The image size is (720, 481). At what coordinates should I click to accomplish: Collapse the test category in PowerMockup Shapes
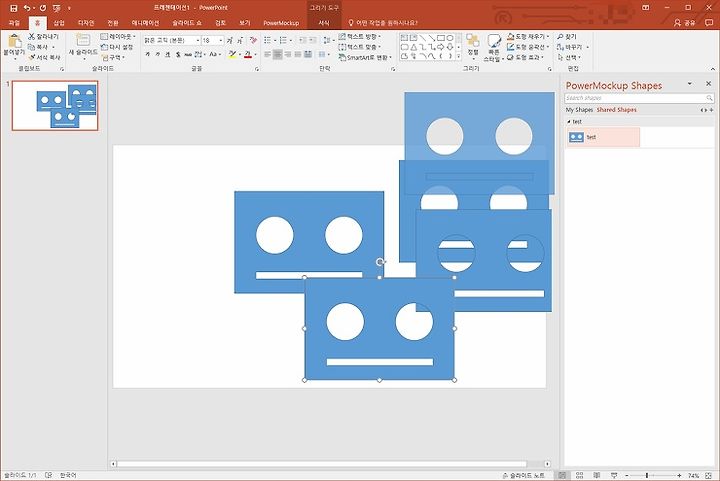pos(568,122)
